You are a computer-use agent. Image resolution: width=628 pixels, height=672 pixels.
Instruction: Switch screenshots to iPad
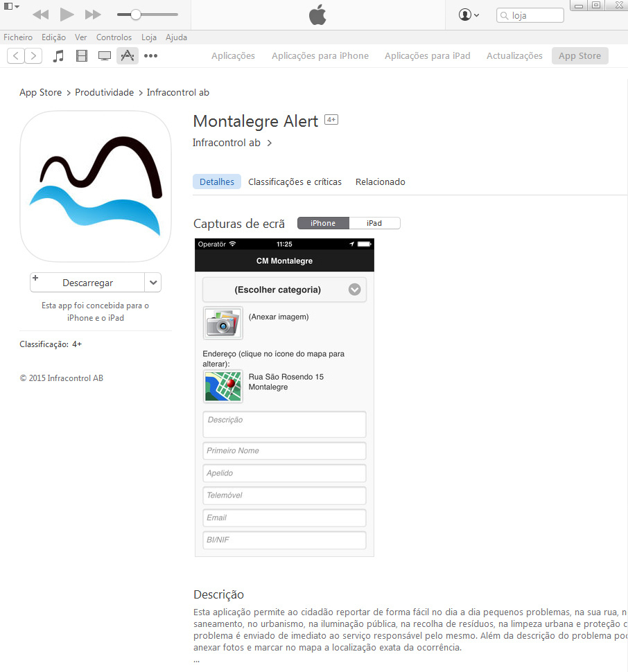[374, 223]
